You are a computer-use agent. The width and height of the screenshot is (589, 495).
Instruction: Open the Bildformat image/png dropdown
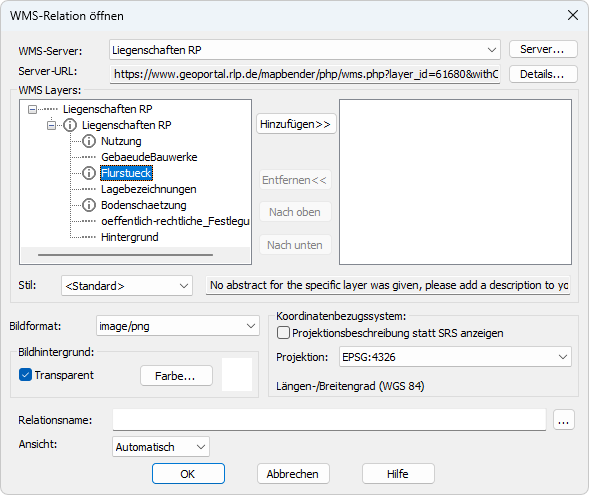178,326
